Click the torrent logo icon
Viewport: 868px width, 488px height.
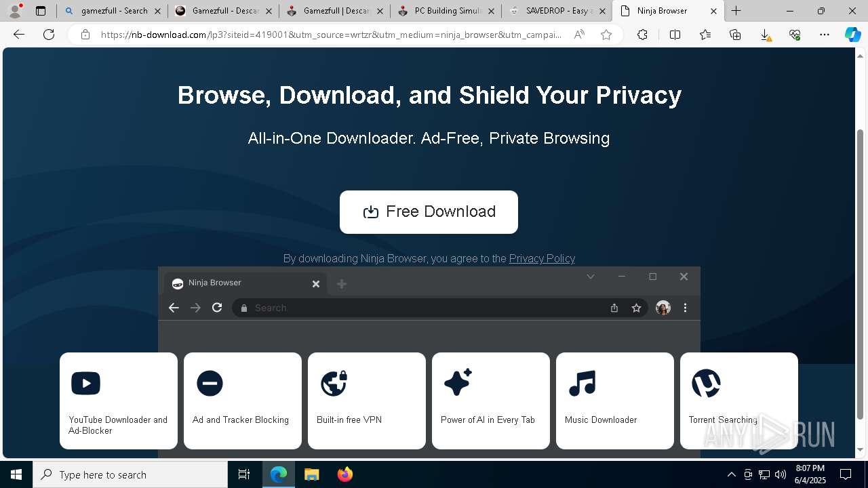click(706, 383)
